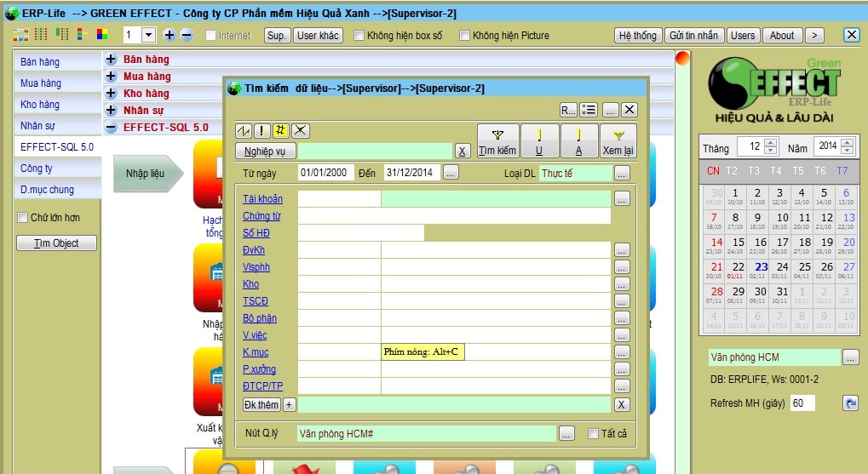The image size is (868, 474).
Task: Click the red circle indicator beside the logo
Action: (682, 58)
